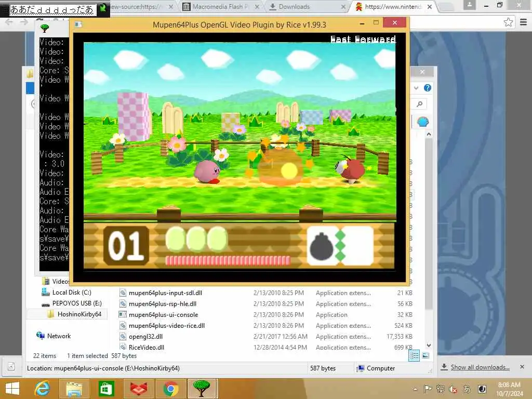Switch Explorer to large icons view
The width and height of the screenshot is (532, 399).
pos(425,355)
